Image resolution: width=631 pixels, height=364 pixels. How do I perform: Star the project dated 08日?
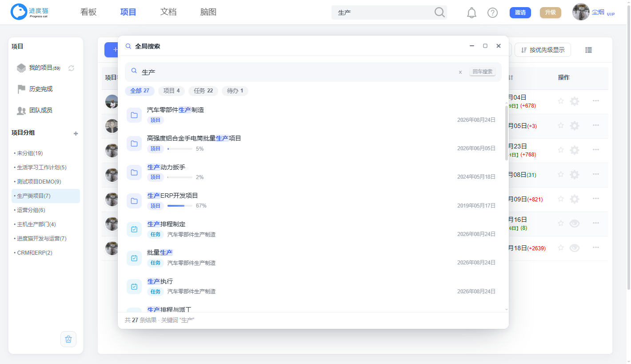561,175
